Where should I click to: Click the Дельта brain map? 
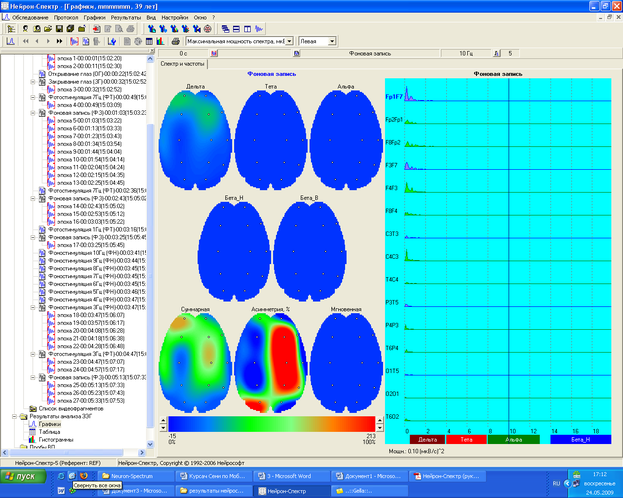coord(195,140)
